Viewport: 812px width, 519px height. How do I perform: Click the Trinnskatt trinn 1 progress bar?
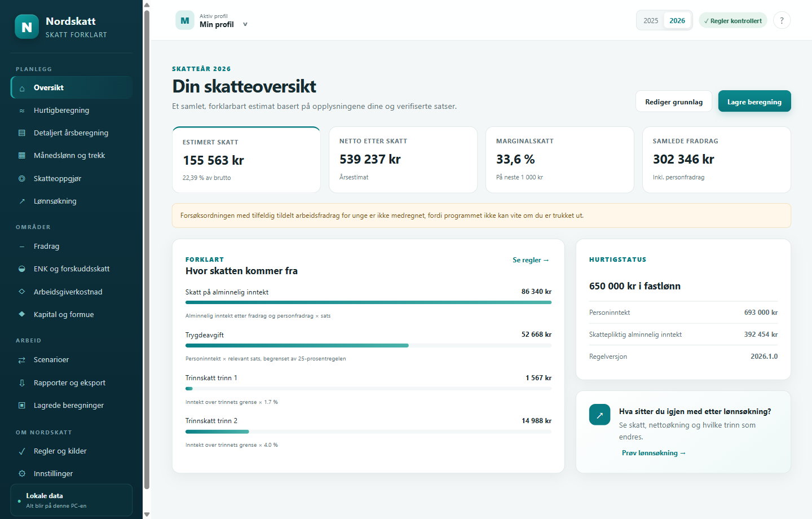pos(368,388)
